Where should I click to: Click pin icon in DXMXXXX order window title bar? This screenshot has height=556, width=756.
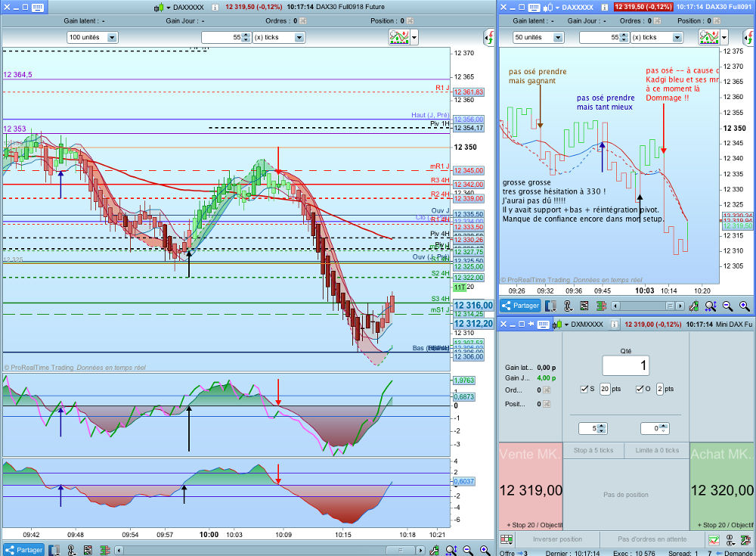click(531, 325)
